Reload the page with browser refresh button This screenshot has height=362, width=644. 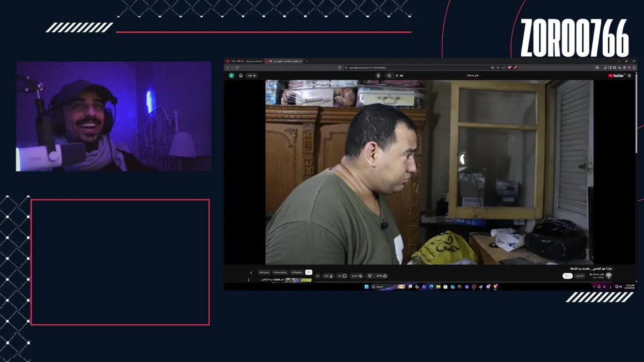[x=237, y=67]
